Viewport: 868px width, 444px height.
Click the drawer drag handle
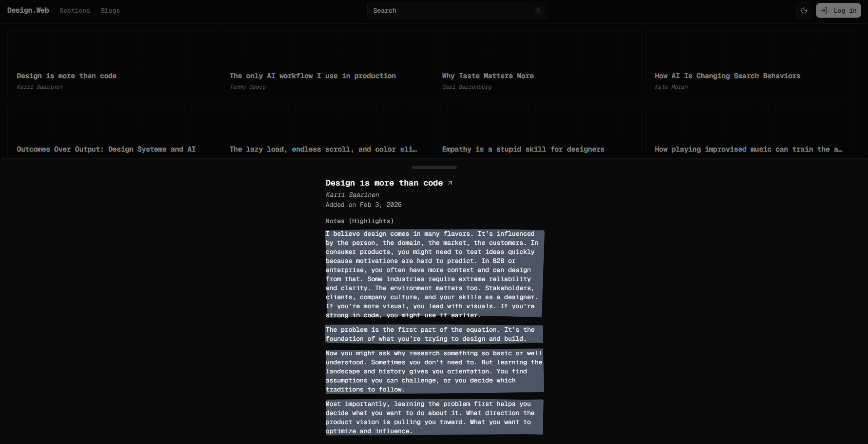(434, 167)
